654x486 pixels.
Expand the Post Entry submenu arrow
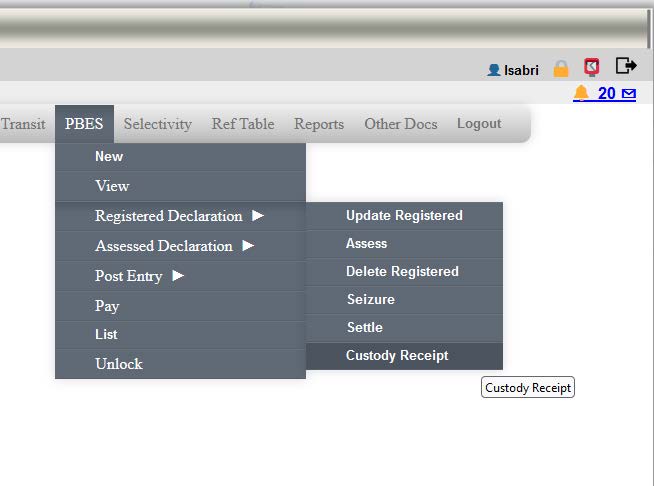(x=178, y=275)
